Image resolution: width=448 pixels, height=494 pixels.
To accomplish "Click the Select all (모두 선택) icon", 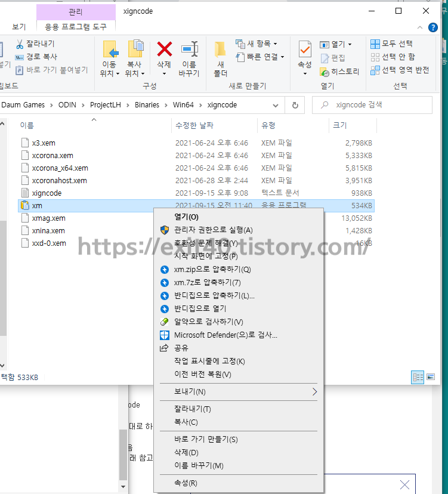I will 375,44.
